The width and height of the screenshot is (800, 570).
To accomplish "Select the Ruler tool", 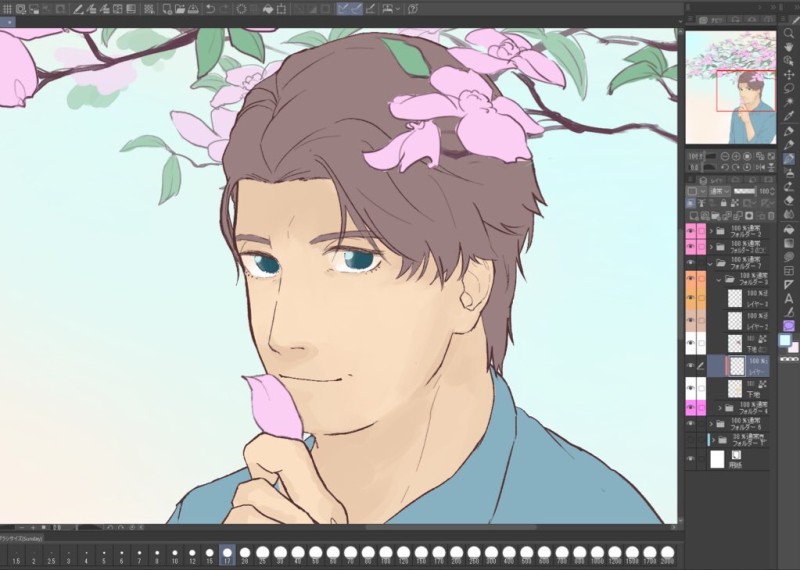I will tap(789, 284).
